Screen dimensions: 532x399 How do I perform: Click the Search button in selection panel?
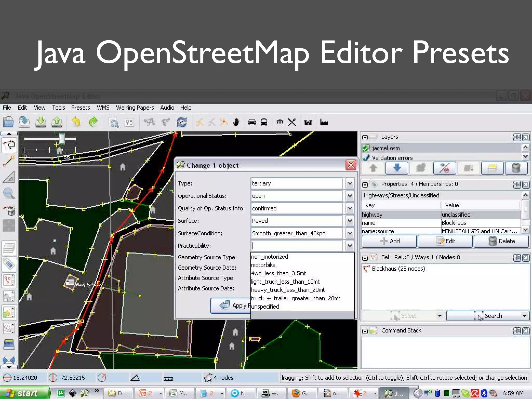[488, 316]
